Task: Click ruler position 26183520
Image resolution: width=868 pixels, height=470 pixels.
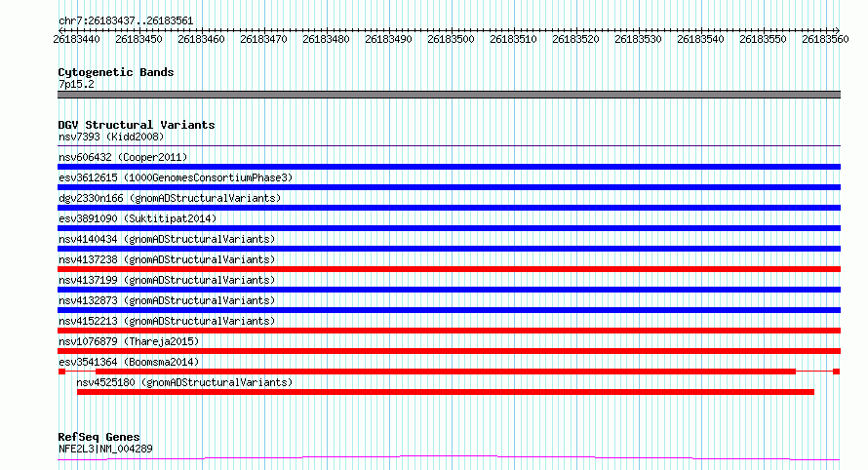Action: click(x=575, y=39)
